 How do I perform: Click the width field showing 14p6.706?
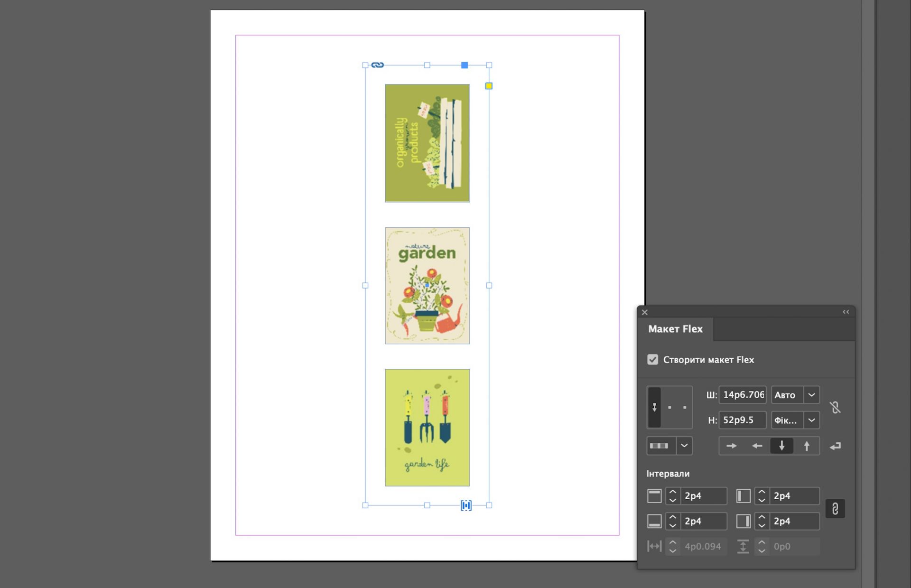tap(743, 395)
